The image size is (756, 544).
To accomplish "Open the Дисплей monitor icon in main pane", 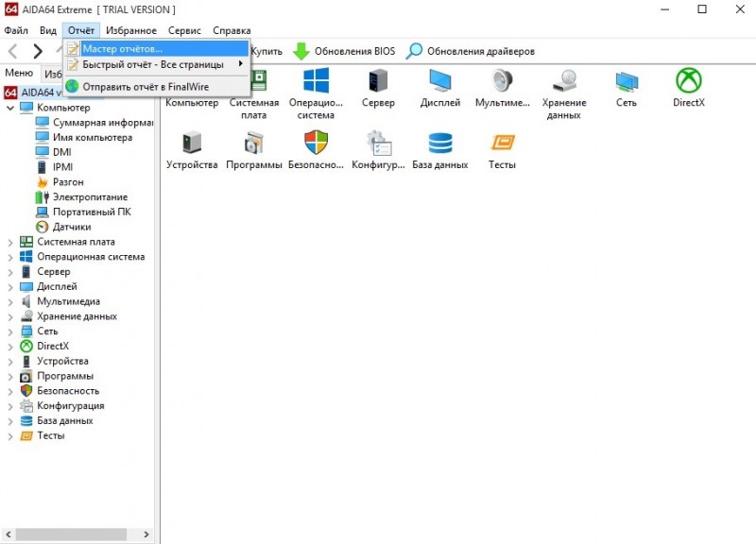I will pyautogui.click(x=440, y=80).
